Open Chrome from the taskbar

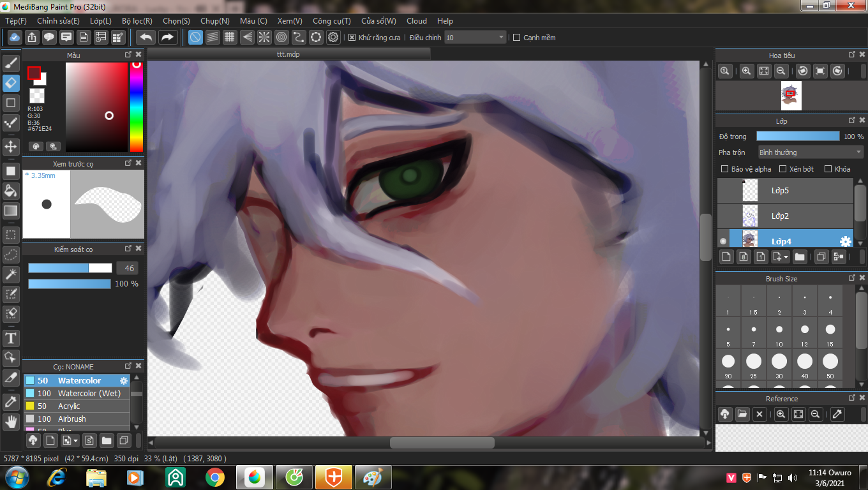tap(215, 477)
